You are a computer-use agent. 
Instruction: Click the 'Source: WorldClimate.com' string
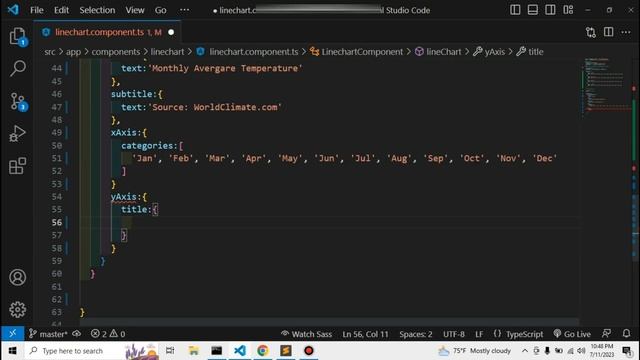(x=215, y=107)
